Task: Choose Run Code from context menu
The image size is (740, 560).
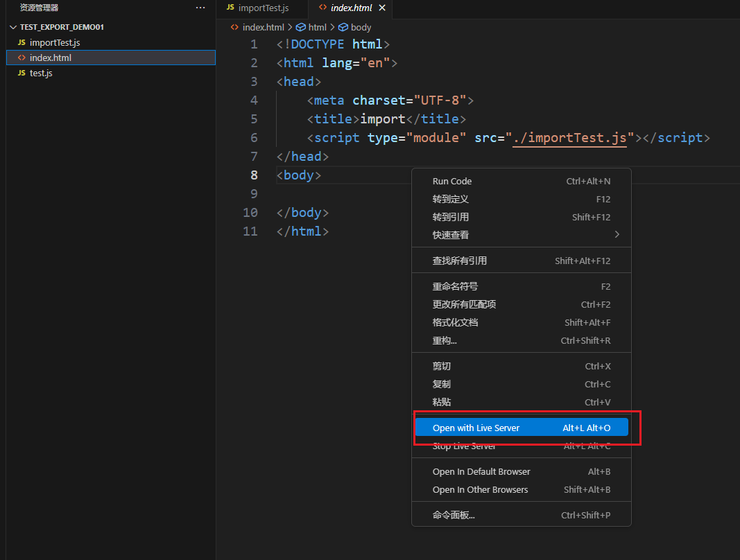Action: (451, 182)
